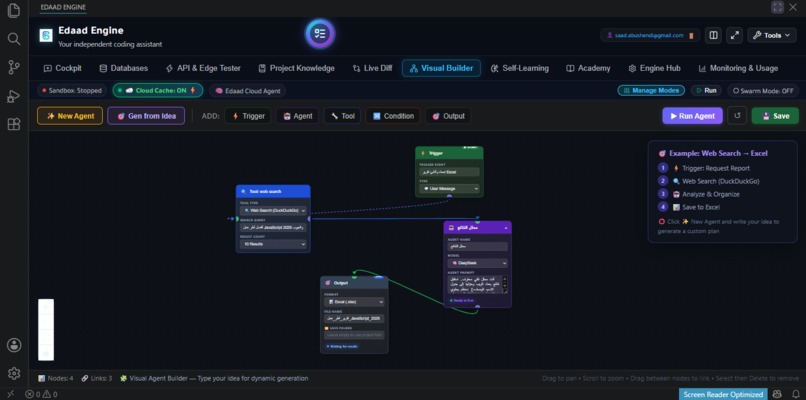Add an Output node
806x400 pixels.
click(448, 116)
